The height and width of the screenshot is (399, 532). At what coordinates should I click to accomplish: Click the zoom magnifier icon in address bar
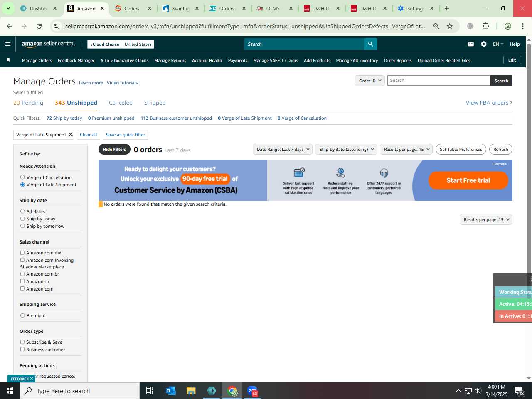coord(436,26)
